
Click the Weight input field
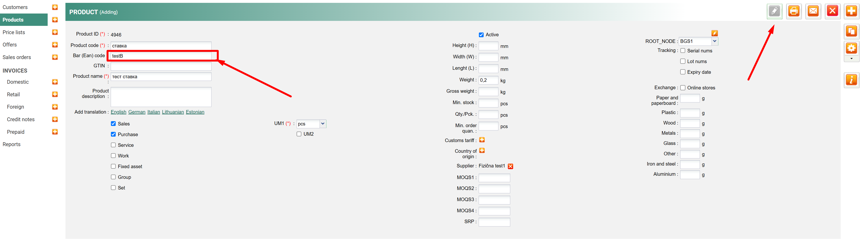point(488,80)
